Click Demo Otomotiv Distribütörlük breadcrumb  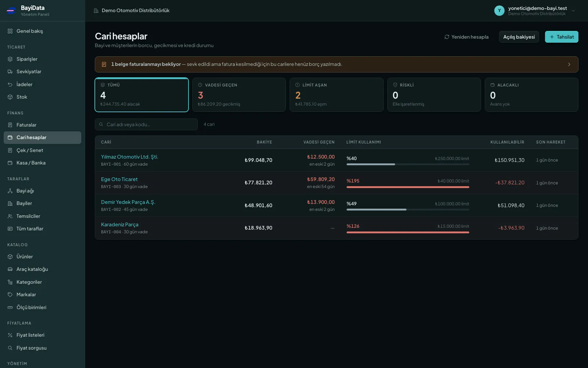pos(136,11)
